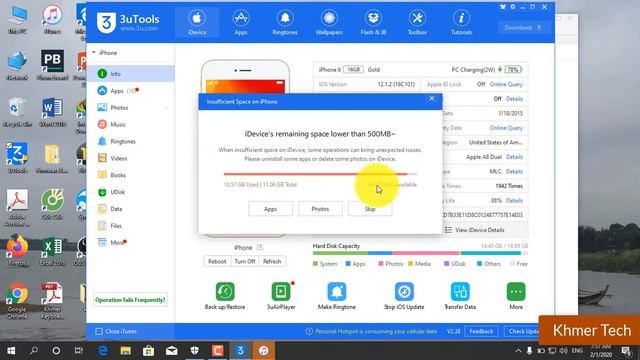The image size is (640, 360).
Task: Open Photos in the sidebar
Action: tap(131, 107)
